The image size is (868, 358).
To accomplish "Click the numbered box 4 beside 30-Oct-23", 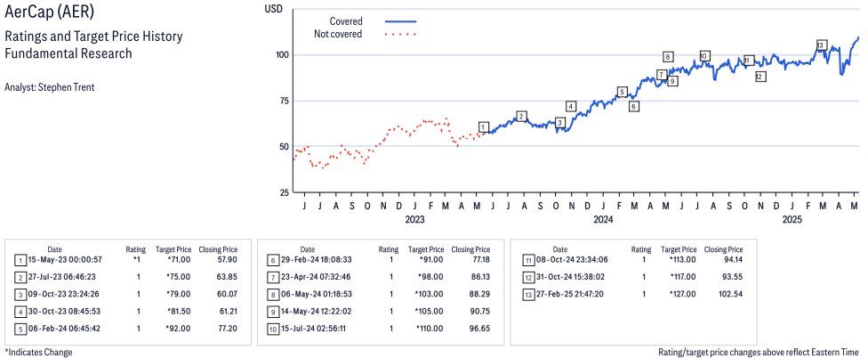I will (x=20, y=312).
